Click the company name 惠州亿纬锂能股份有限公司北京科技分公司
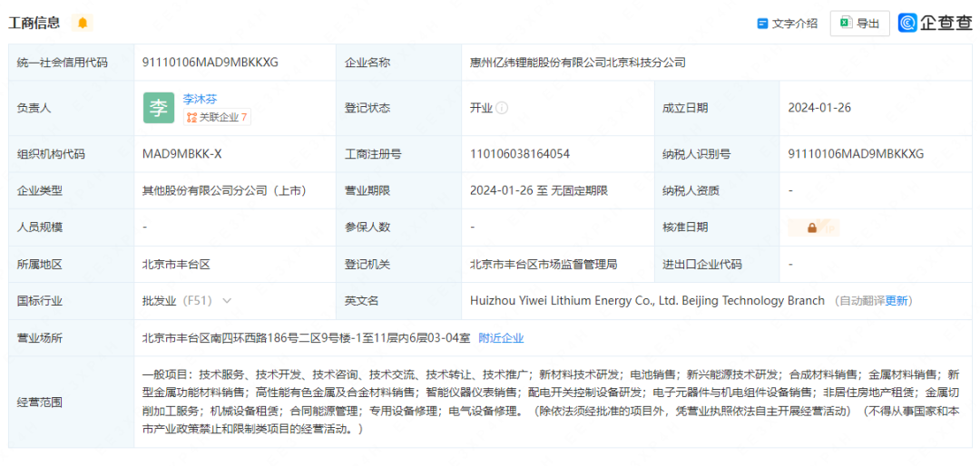The image size is (980, 466). pos(577,63)
